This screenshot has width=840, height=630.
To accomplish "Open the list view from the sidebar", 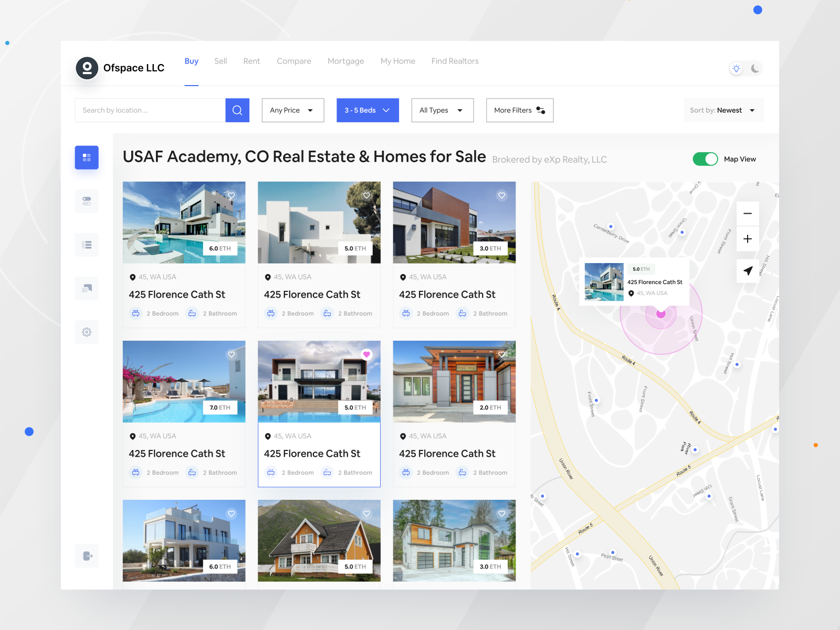I will pos(87,245).
